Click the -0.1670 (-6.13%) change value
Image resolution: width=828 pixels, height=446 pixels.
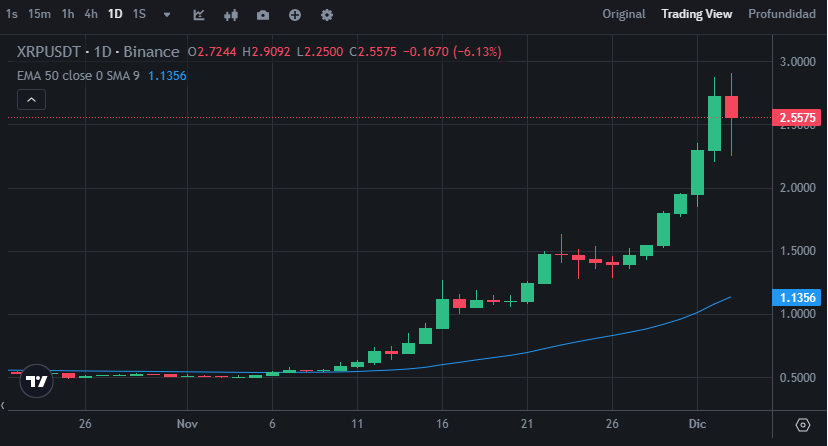[x=452, y=52]
